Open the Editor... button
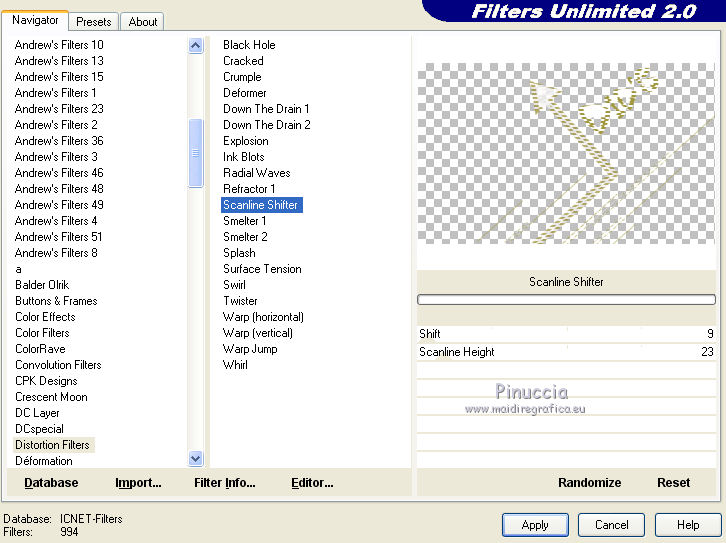This screenshot has width=726, height=543. 312,483
